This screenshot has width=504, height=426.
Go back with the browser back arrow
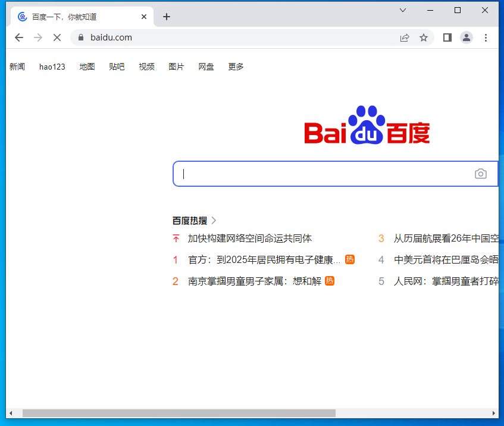pos(19,37)
